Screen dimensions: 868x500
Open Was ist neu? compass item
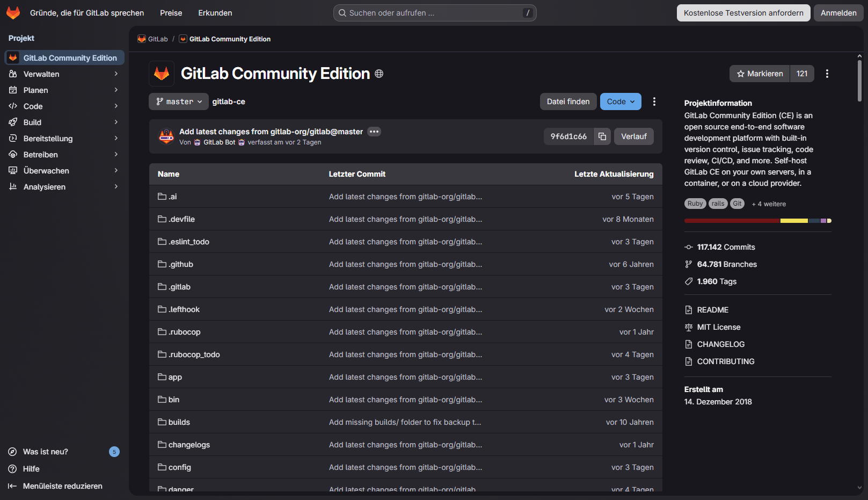pos(46,452)
